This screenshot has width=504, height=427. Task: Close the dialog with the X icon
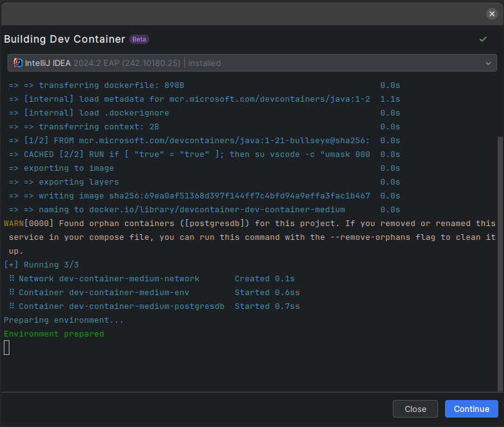point(492,14)
